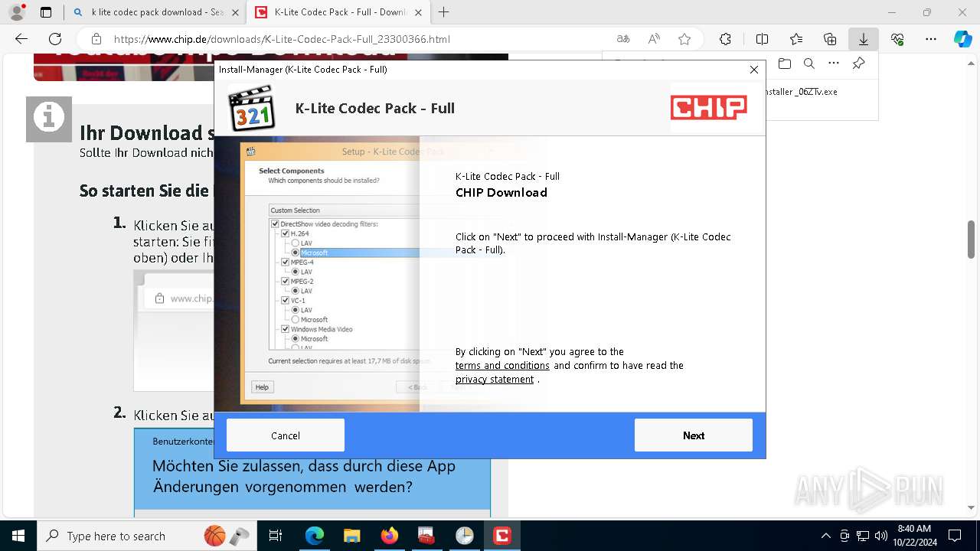
Task: Open downloads folder icon in panel
Action: pyautogui.click(x=784, y=64)
